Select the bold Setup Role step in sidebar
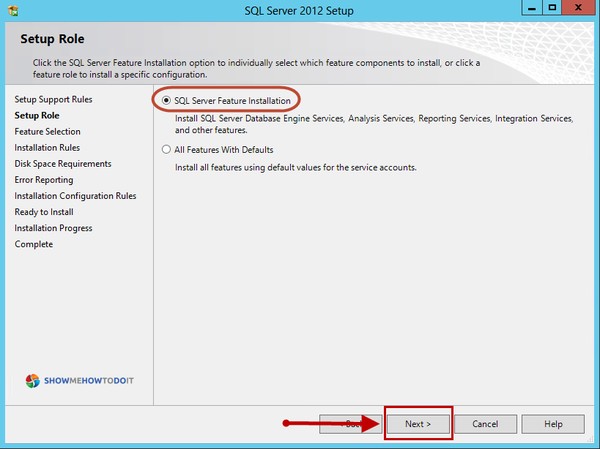This screenshot has width=600, height=449. pos(37,115)
